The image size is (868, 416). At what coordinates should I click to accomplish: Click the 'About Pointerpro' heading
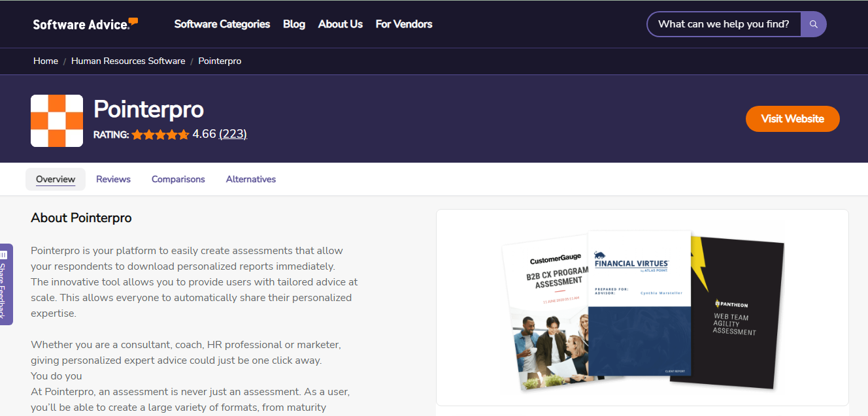pyautogui.click(x=81, y=217)
